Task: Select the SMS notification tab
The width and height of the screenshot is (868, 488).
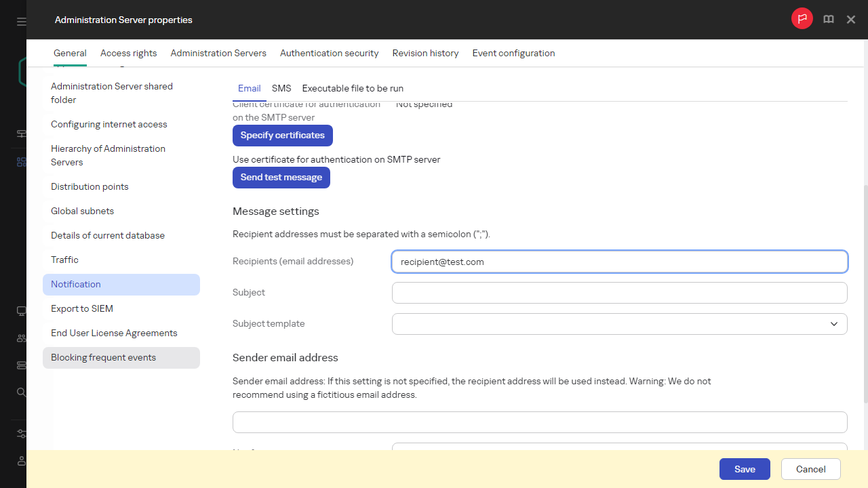Action: 281,88
